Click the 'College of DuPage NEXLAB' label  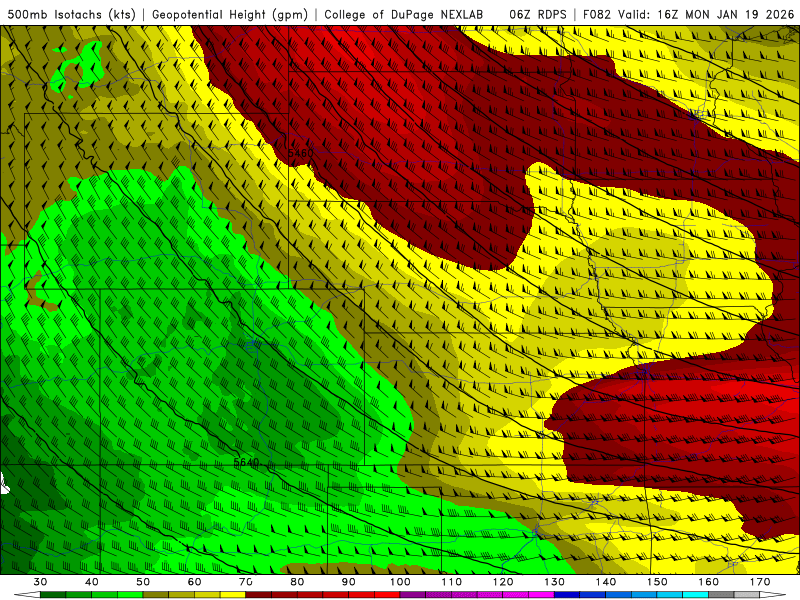pos(403,15)
